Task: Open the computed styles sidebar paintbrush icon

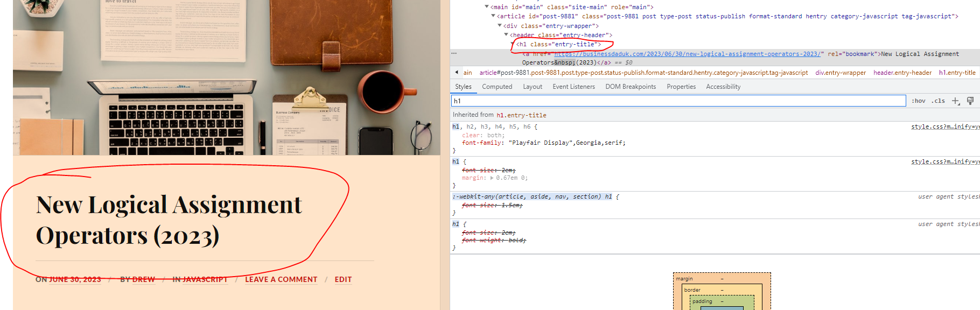Action: click(x=970, y=101)
